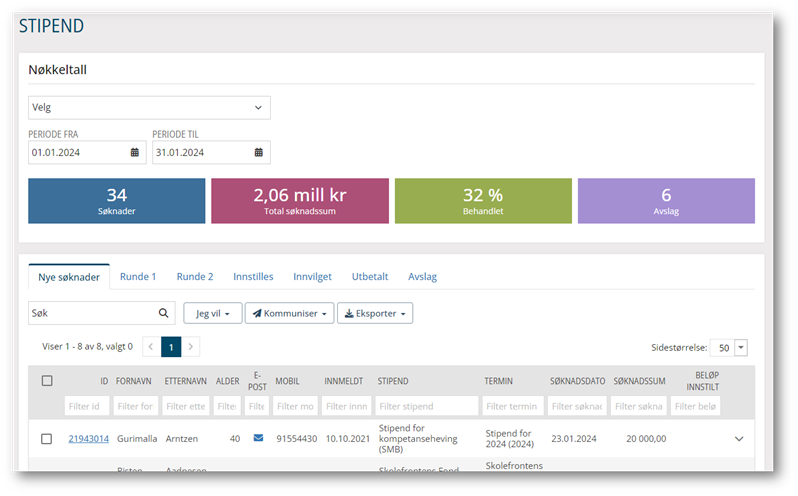Sort by STIPEND column header
798x496 pixels.
click(392, 381)
